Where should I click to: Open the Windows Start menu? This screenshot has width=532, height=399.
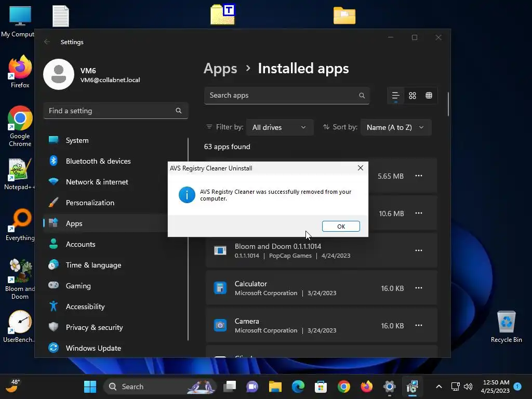point(90,387)
